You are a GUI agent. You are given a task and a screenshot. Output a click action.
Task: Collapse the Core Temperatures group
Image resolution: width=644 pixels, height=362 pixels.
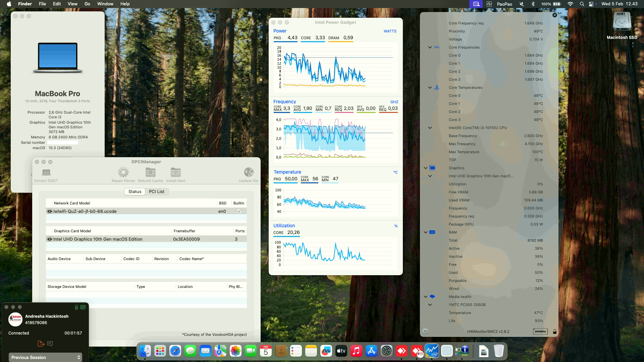tap(430, 87)
